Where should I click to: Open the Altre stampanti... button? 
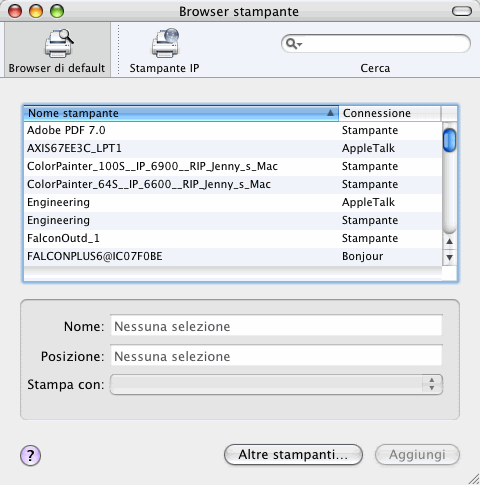click(x=293, y=455)
